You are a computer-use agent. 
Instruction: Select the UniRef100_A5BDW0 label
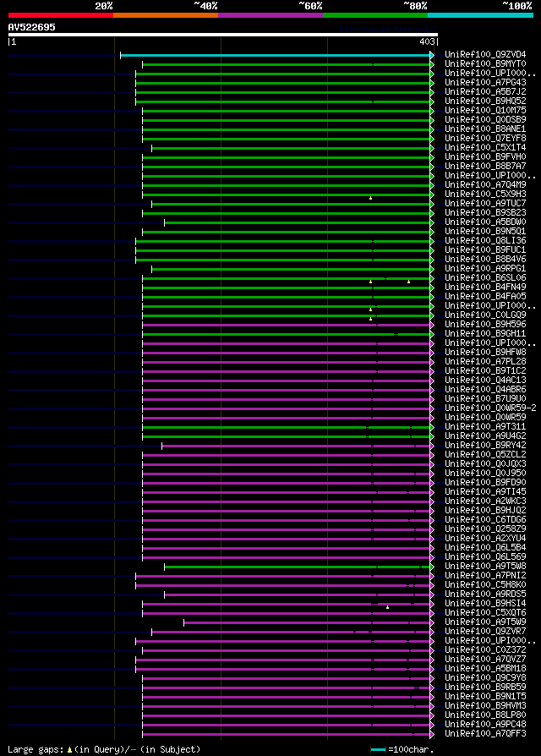click(x=485, y=222)
